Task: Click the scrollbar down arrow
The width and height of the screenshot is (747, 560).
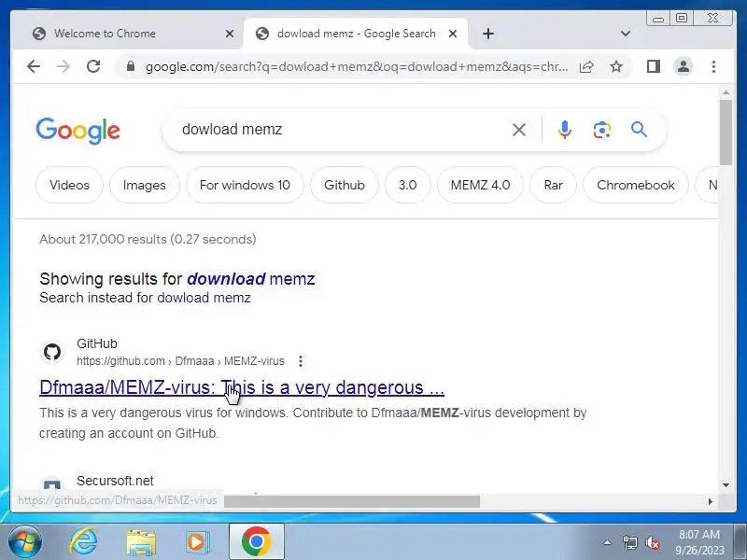Action: [x=726, y=485]
